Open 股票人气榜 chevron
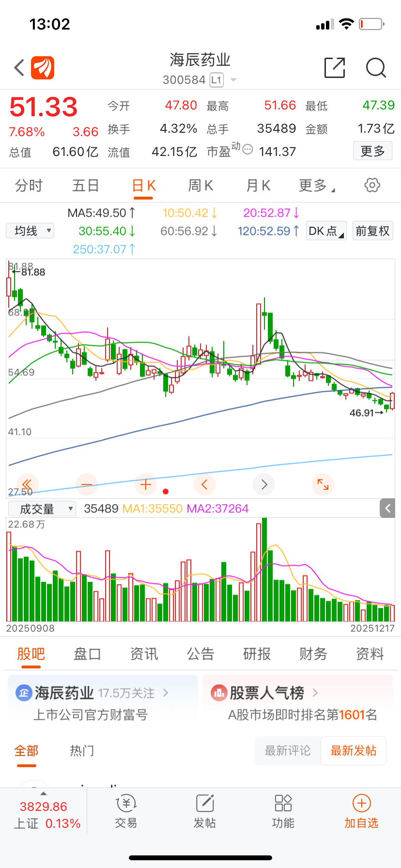The width and height of the screenshot is (401, 868). pos(315,693)
